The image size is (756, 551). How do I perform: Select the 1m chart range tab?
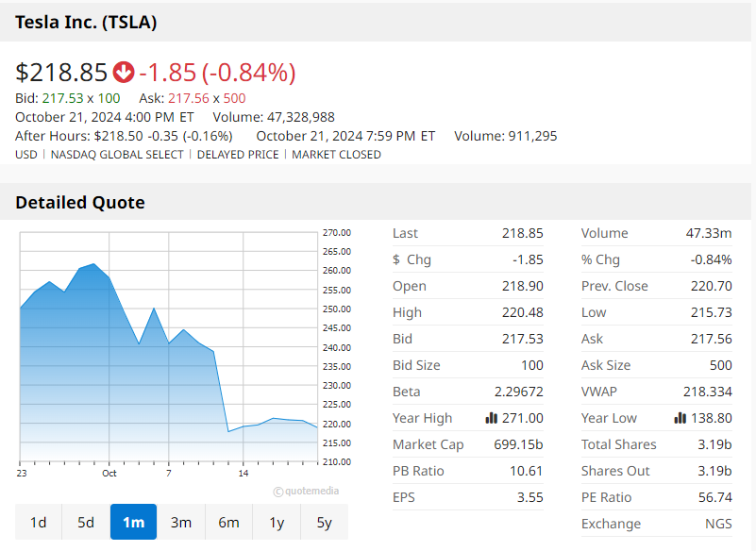(x=134, y=522)
